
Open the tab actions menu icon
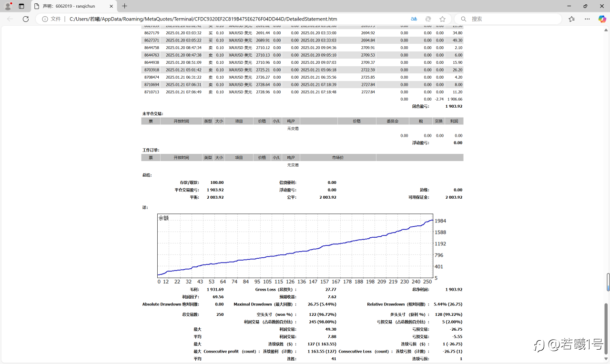(x=21, y=6)
